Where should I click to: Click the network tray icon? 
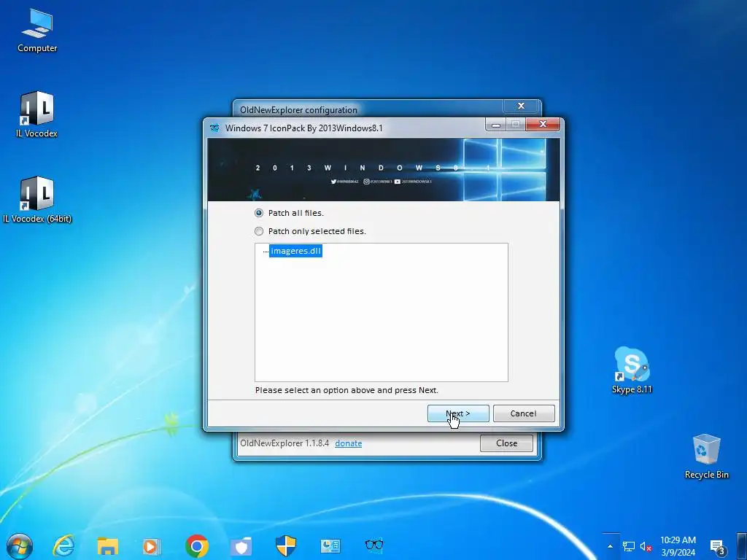click(628, 547)
